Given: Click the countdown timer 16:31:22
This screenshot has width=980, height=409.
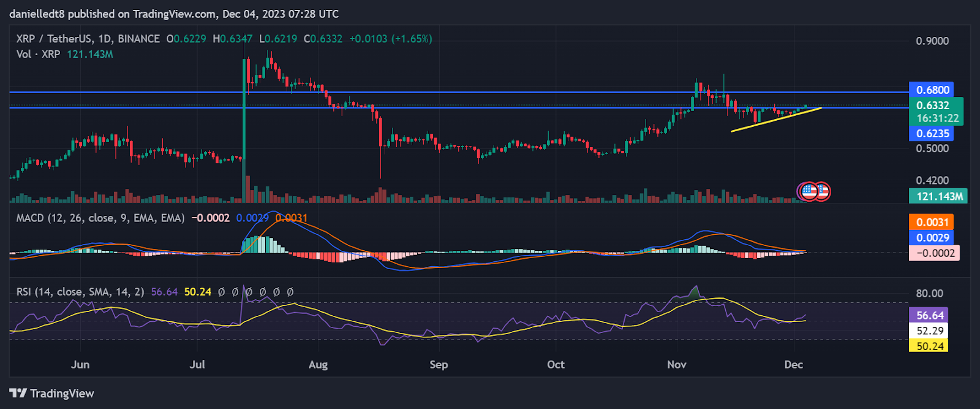Looking at the screenshot, I should (937, 118).
